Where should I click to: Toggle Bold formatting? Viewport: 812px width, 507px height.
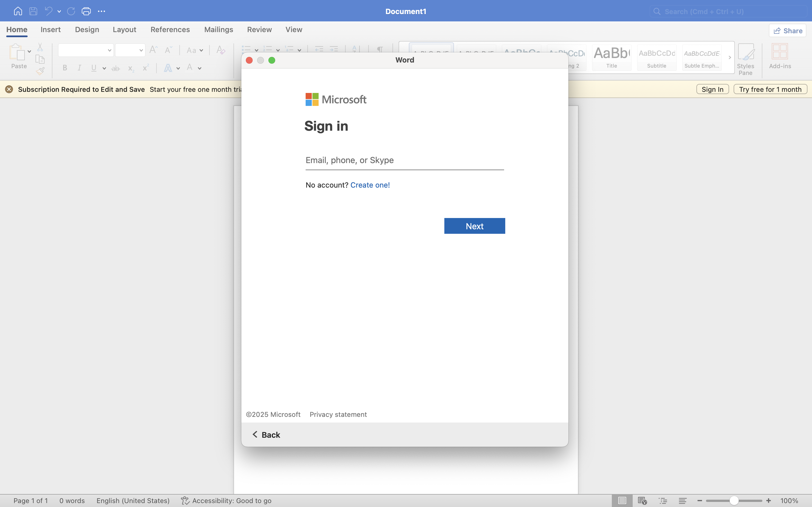click(65, 68)
